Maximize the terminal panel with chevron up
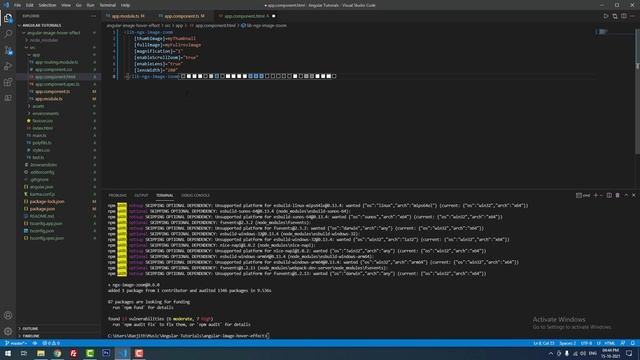This screenshot has width=640, height=360. click(626, 195)
